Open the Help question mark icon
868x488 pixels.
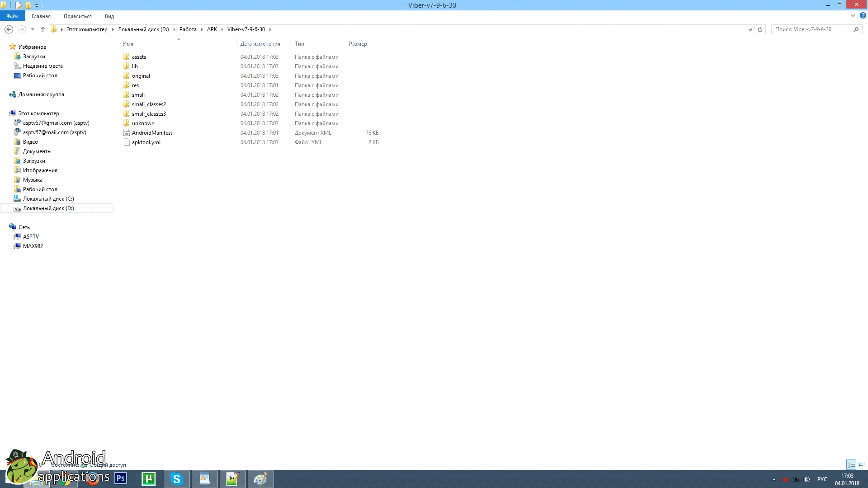(863, 16)
